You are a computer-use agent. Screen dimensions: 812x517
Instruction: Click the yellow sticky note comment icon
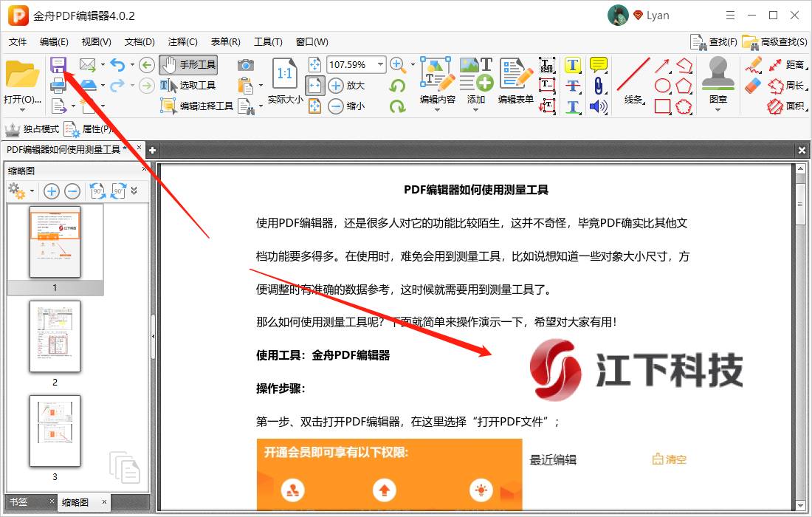click(x=599, y=65)
